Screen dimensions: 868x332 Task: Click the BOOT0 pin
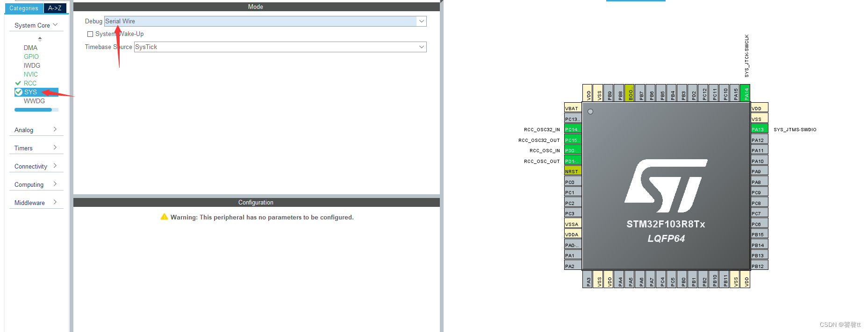[x=630, y=93]
